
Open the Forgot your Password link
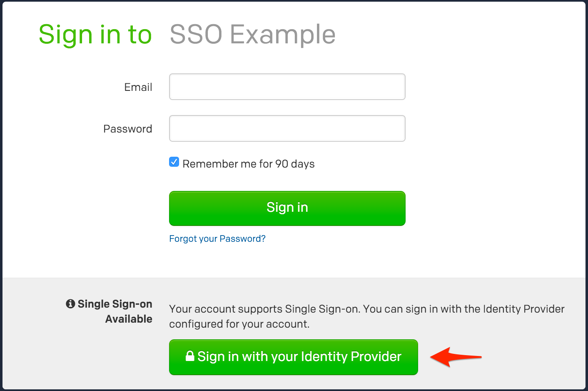click(217, 238)
